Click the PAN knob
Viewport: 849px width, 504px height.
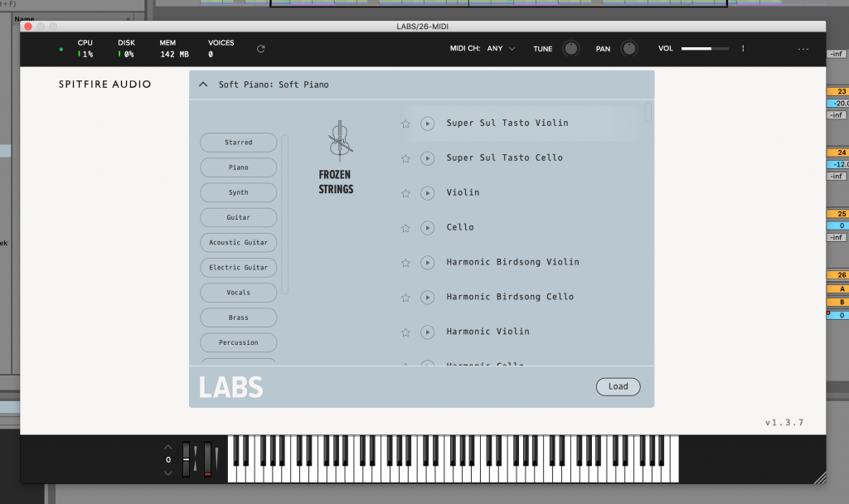[629, 49]
